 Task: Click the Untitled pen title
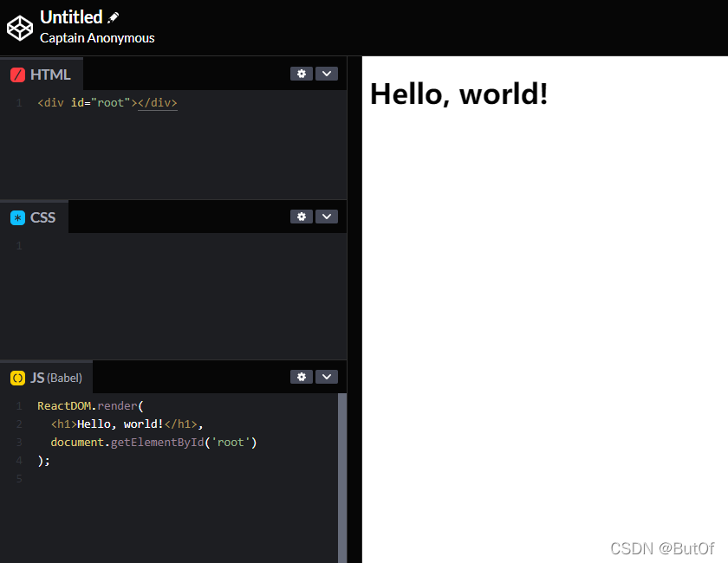[x=71, y=17]
